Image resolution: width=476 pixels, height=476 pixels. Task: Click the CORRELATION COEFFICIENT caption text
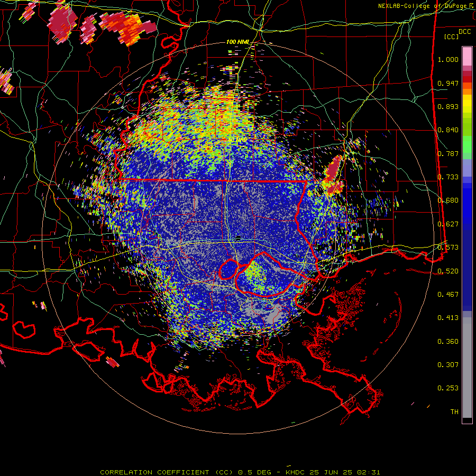click(154, 472)
